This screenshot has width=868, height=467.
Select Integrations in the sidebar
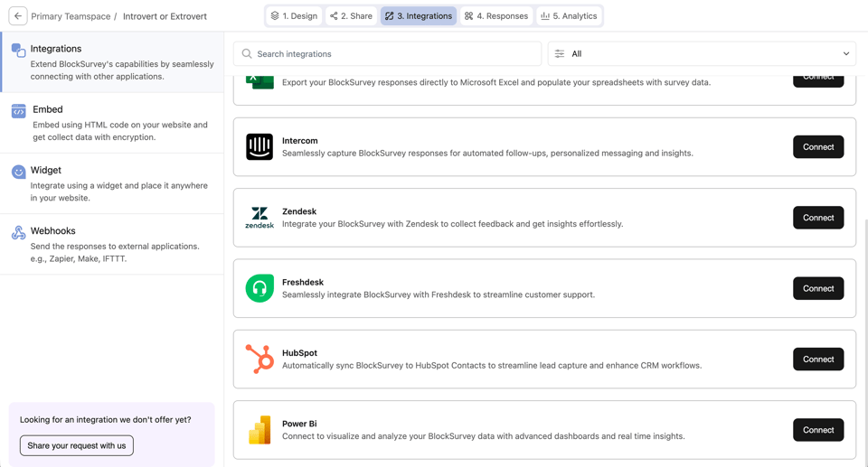(112, 62)
